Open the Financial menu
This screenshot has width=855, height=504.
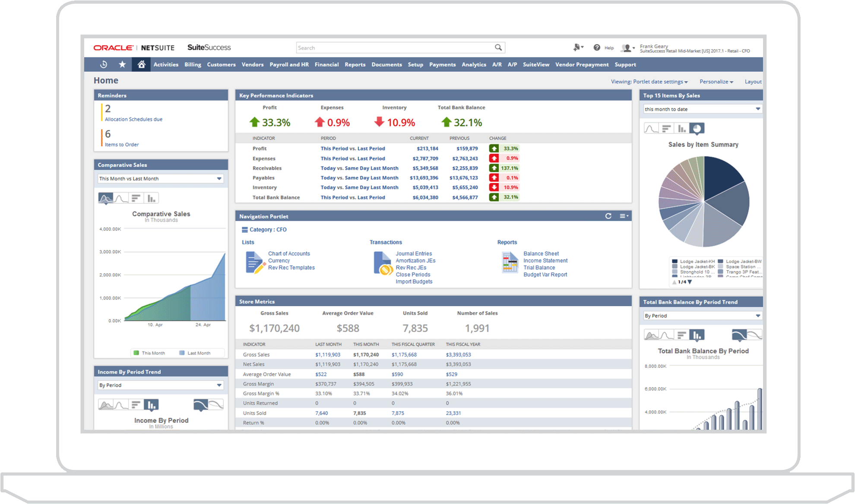point(326,64)
